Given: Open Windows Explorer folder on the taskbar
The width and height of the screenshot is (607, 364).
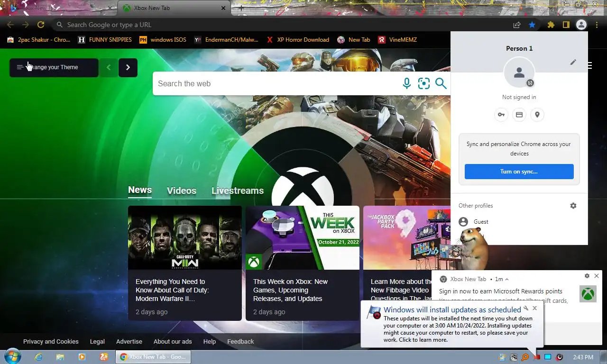Looking at the screenshot, I should tap(60, 357).
